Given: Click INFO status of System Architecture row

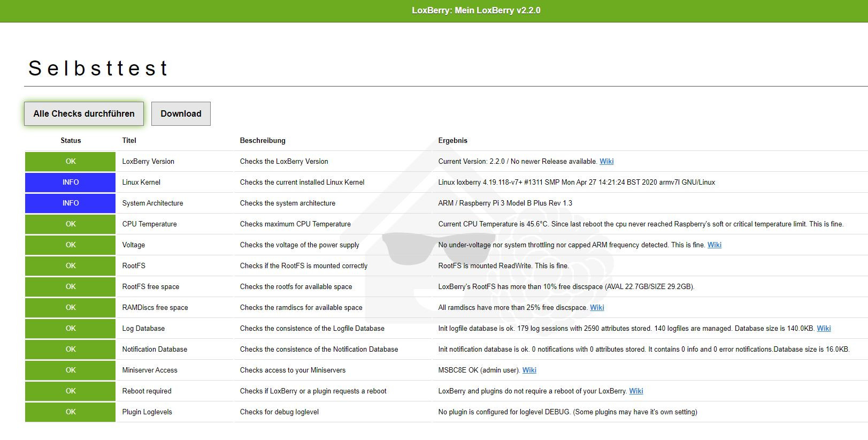Looking at the screenshot, I should [70, 203].
